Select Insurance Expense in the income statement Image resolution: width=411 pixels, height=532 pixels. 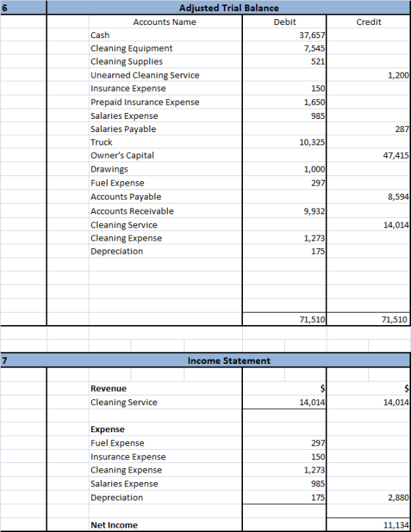pyautogui.click(x=166, y=456)
